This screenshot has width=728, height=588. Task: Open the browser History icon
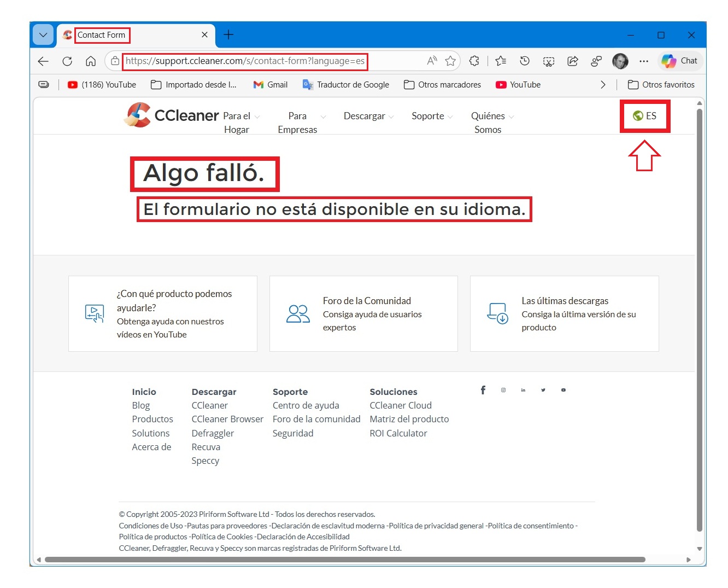[525, 61]
